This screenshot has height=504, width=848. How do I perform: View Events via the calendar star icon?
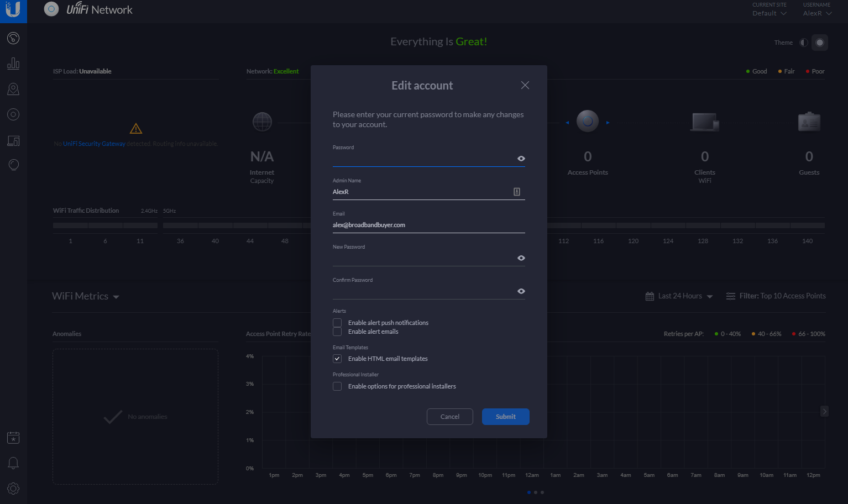(x=13, y=437)
